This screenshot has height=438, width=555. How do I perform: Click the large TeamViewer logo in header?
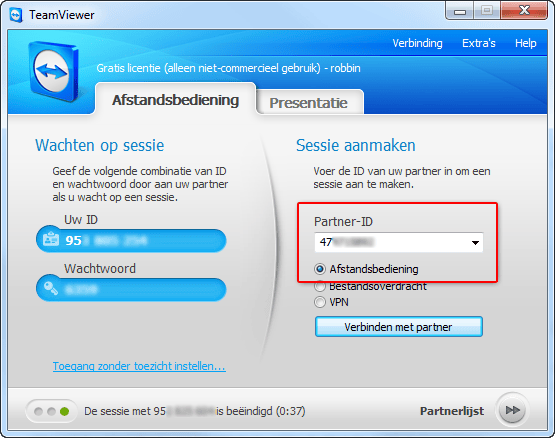tap(53, 71)
